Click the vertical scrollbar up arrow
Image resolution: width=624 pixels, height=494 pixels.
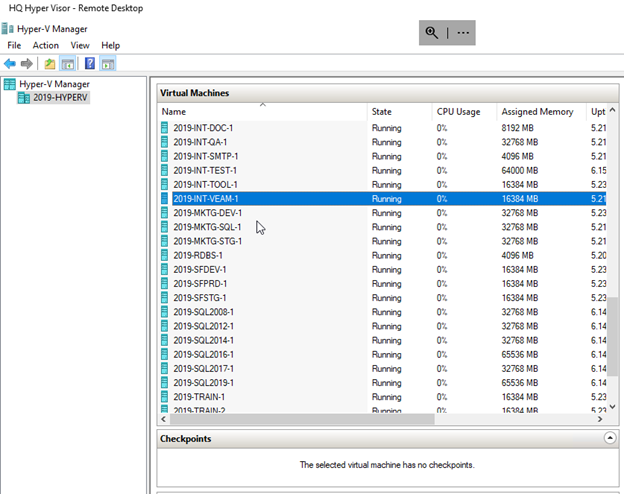[x=612, y=110]
